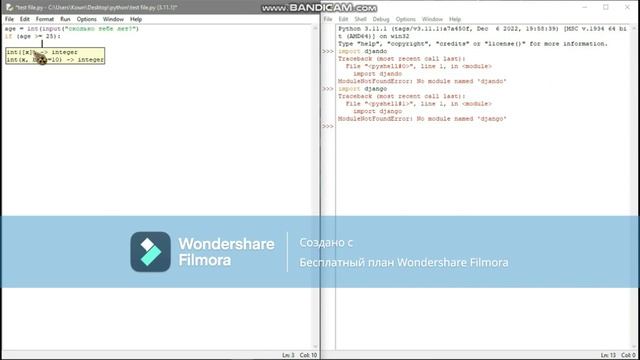The height and width of the screenshot is (360, 640).
Task: Click 'Ln: 3' in editor status bar
Action: (288, 355)
